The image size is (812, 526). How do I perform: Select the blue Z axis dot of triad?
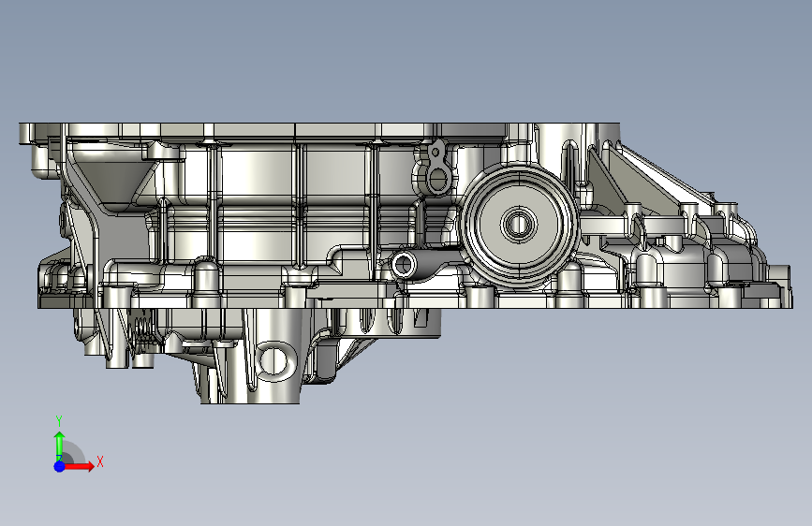click(60, 466)
